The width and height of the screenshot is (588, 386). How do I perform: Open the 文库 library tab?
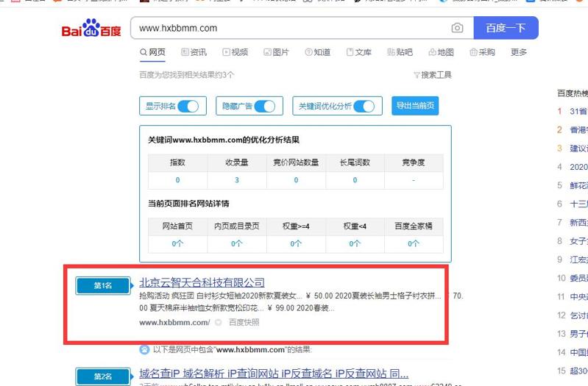[358, 52]
